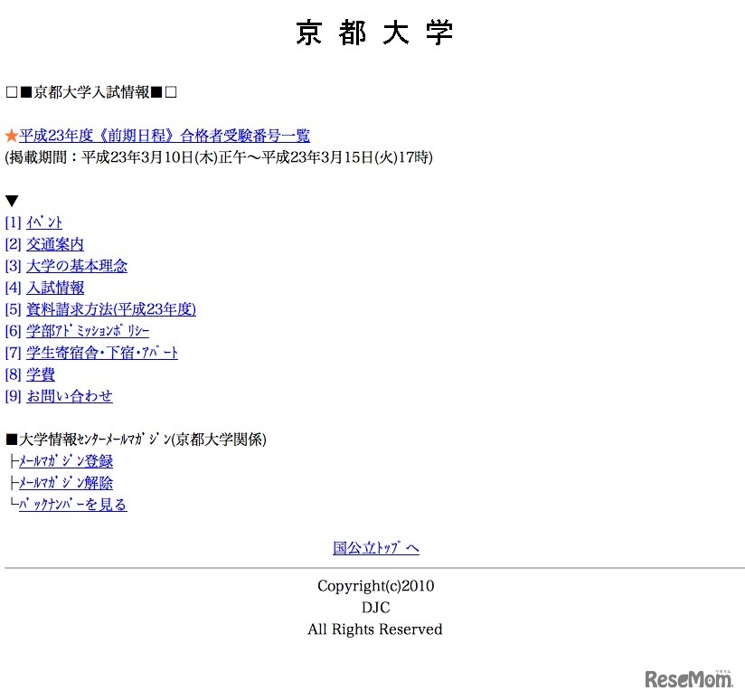
Task: Click the ReseMom logo
Action: tap(687, 678)
